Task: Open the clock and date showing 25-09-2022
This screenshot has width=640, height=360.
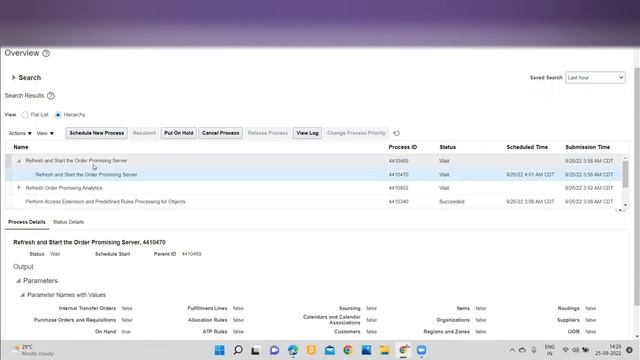Action: 608,350
